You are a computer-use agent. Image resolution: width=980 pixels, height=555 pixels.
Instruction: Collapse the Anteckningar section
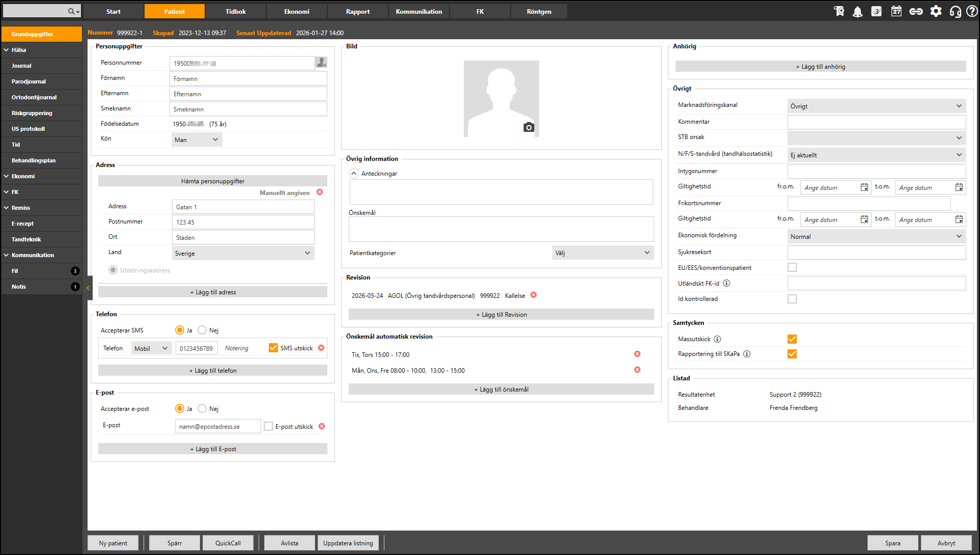tap(354, 173)
